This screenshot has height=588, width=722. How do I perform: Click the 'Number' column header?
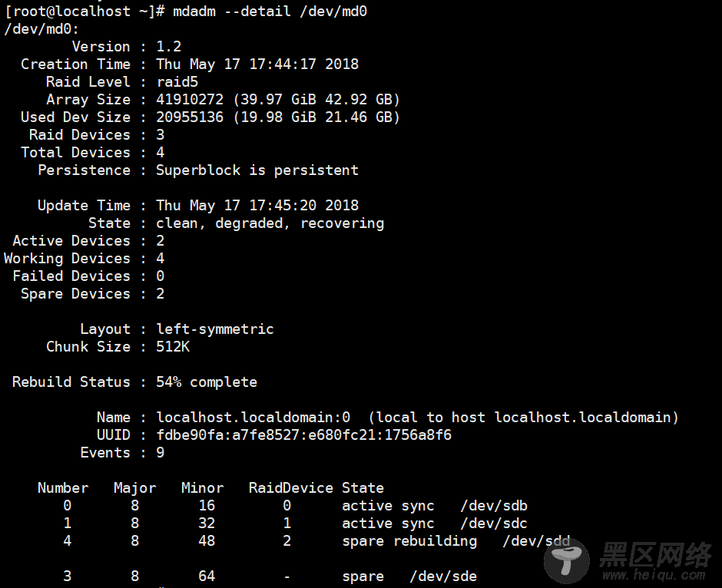point(63,487)
